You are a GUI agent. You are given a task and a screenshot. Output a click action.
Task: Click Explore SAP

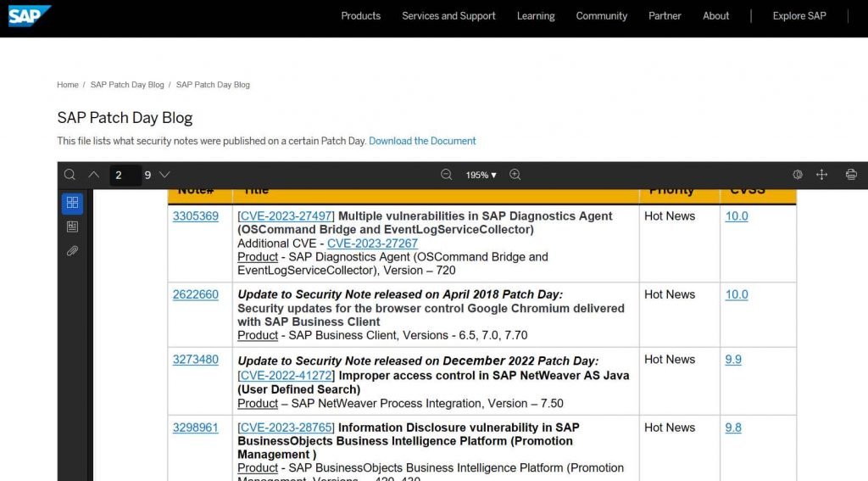click(799, 16)
